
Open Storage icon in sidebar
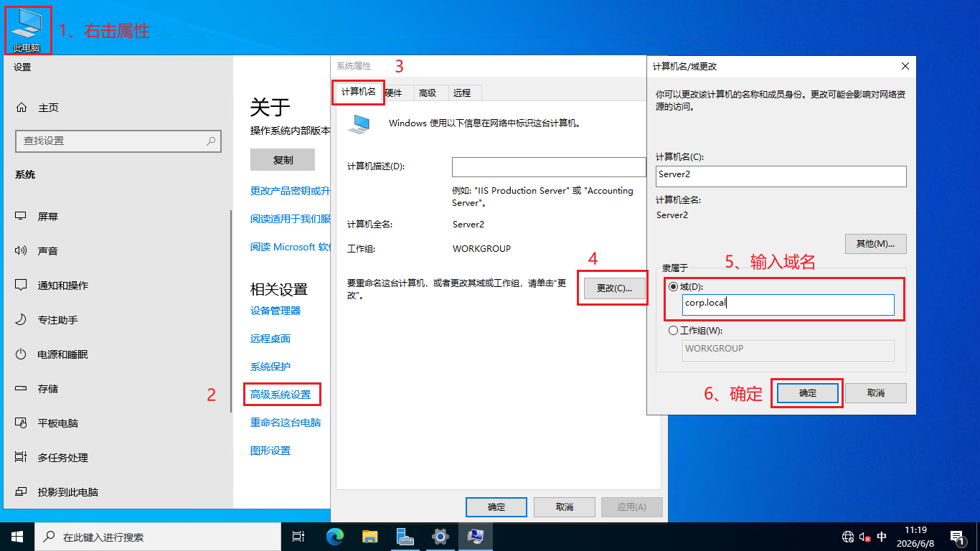[x=22, y=389]
